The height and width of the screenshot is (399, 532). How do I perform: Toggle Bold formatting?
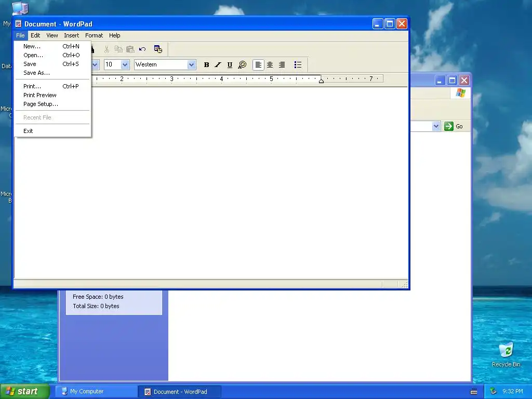click(206, 65)
